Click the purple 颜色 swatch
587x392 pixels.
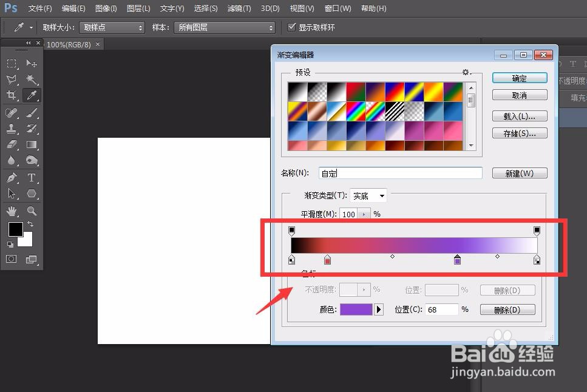tap(356, 309)
